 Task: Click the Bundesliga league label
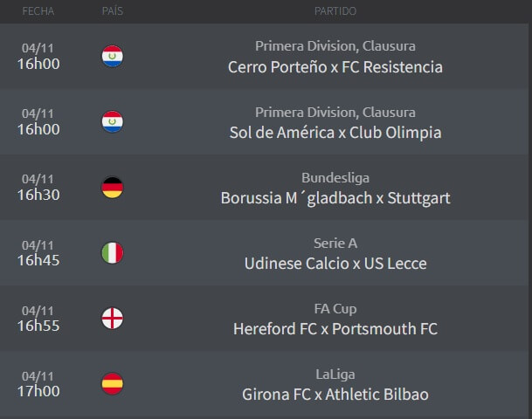335,178
